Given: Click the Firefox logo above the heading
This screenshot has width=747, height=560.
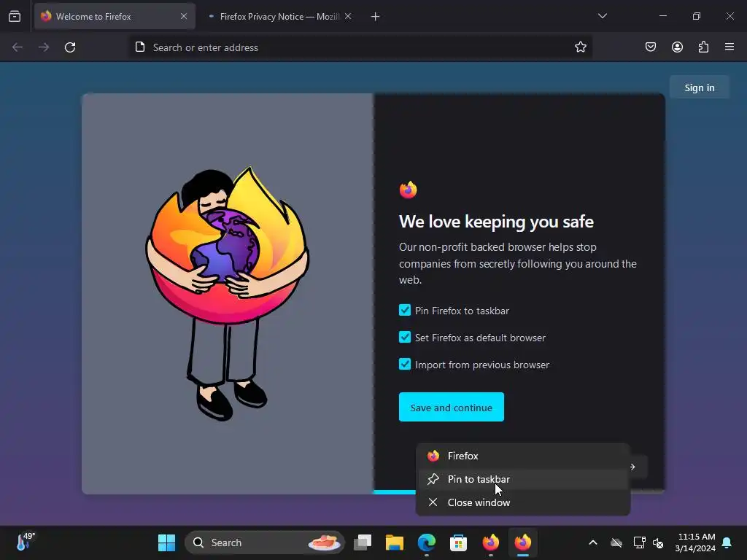Looking at the screenshot, I should pyautogui.click(x=409, y=190).
